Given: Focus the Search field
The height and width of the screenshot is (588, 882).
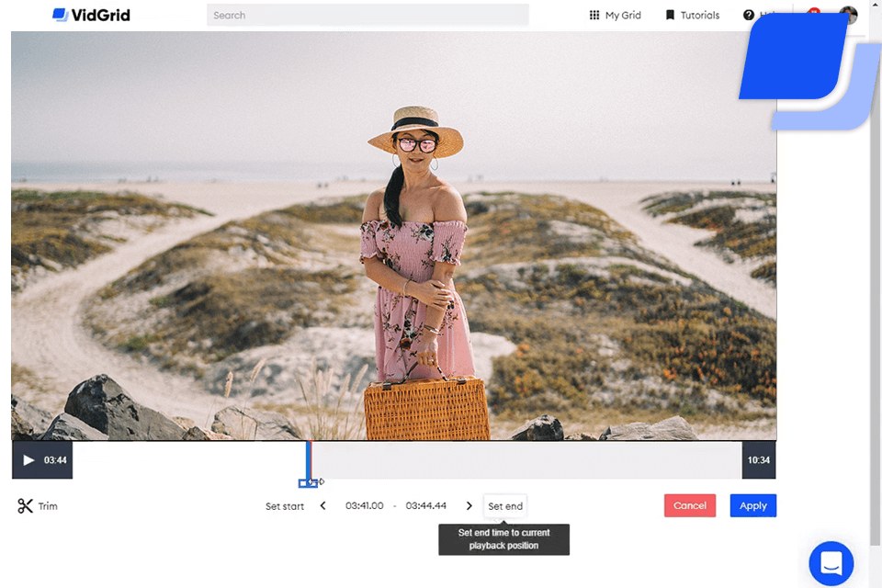Looking at the screenshot, I should tap(367, 16).
